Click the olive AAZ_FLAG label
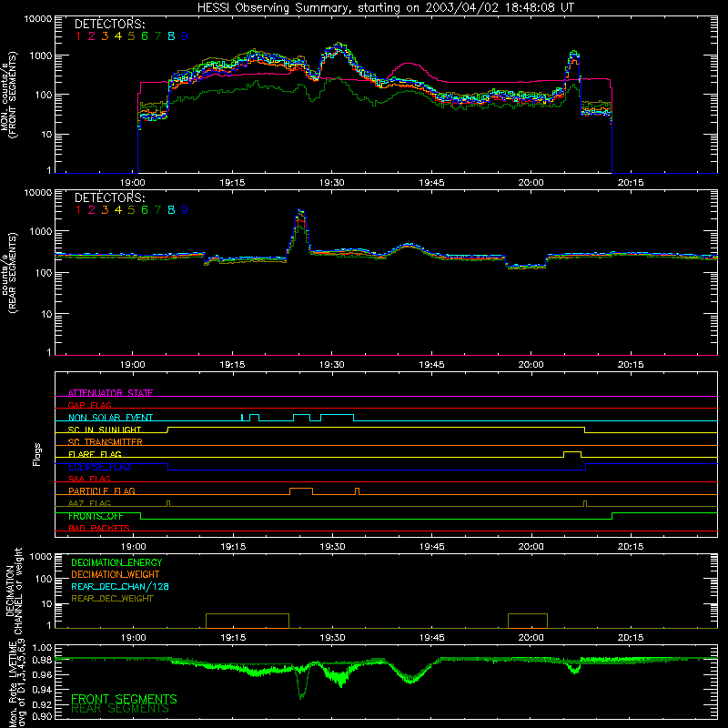The width and height of the screenshot is (728, 728). [89, 503]
